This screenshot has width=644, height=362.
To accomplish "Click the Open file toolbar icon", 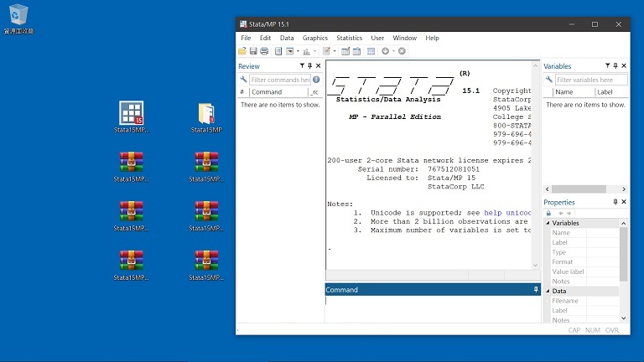I will tap(242, 51).
